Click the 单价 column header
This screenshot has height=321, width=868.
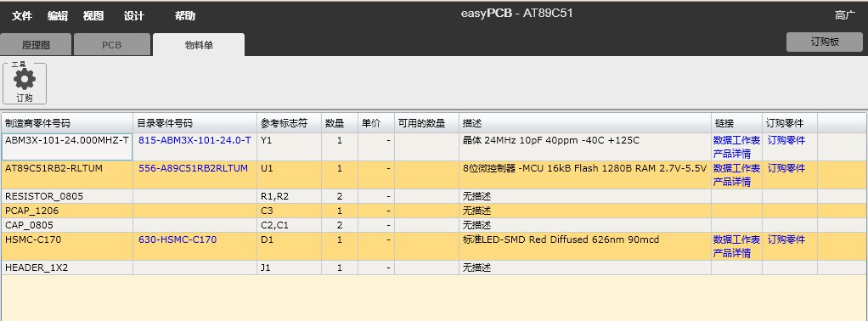tap(376, 123)
